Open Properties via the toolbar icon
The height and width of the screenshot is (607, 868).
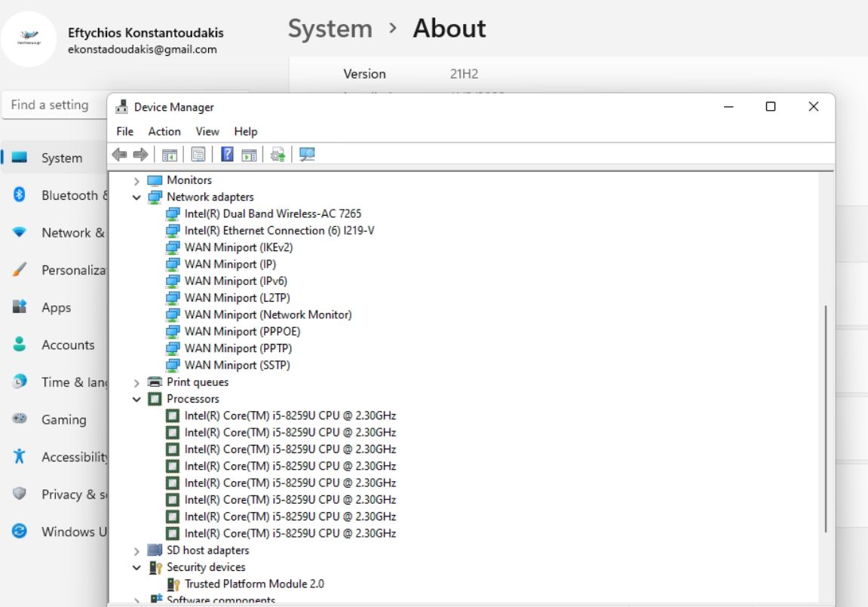[x=198, y=155]
